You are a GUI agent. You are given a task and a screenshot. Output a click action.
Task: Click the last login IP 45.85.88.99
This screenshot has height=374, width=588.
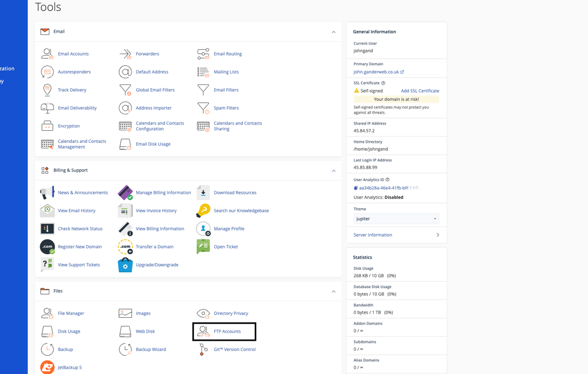[x=365, y=167]
